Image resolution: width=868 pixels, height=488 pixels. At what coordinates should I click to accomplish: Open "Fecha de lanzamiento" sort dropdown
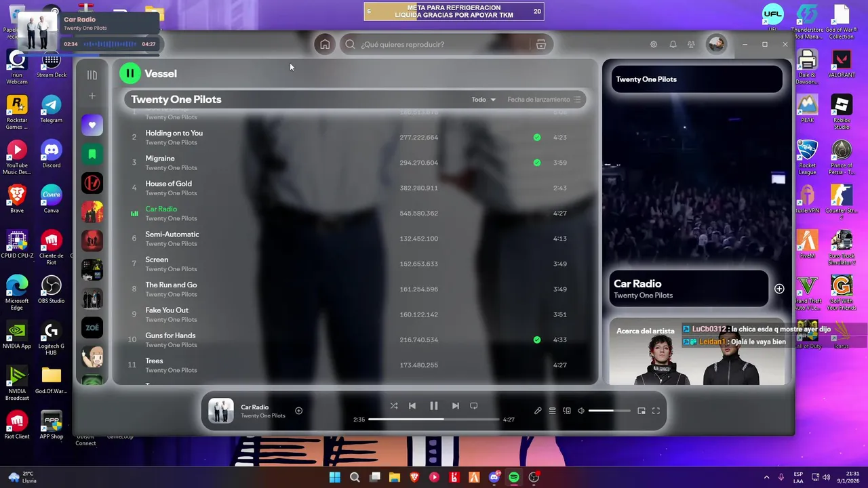[544, 100]
